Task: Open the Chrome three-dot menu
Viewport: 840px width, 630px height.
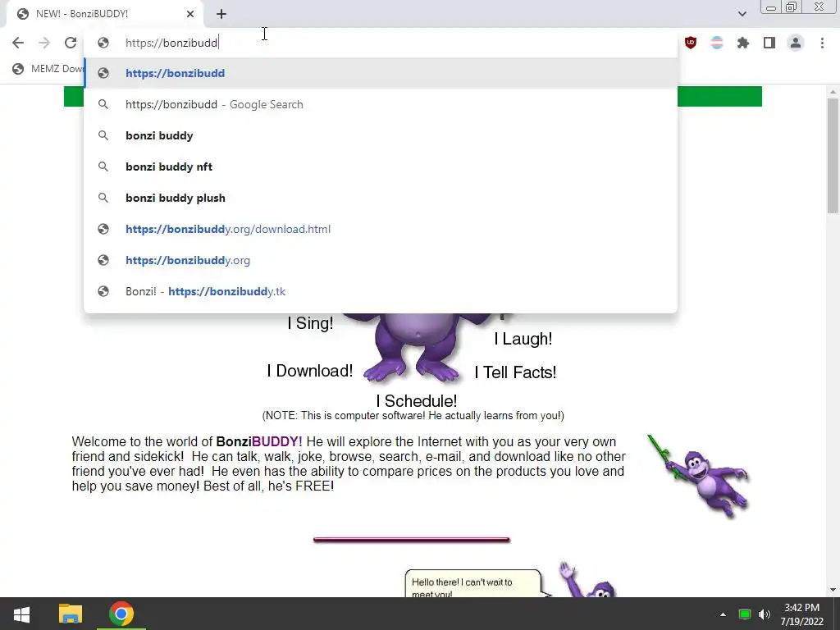Action: point(822,43)
